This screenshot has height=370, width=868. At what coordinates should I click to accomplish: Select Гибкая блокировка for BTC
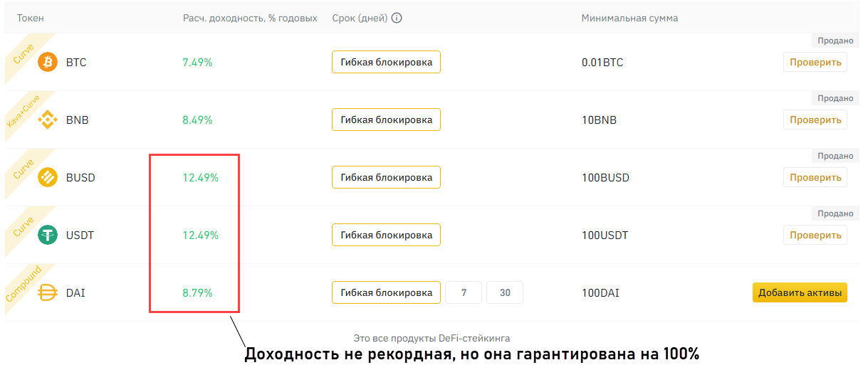coord(386,63)
